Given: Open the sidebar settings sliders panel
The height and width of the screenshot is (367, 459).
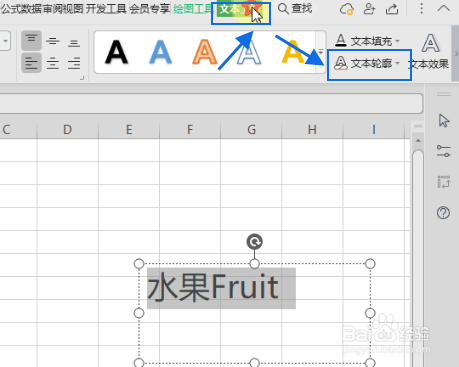Looking at the screenshot, I should pos(444,151).
